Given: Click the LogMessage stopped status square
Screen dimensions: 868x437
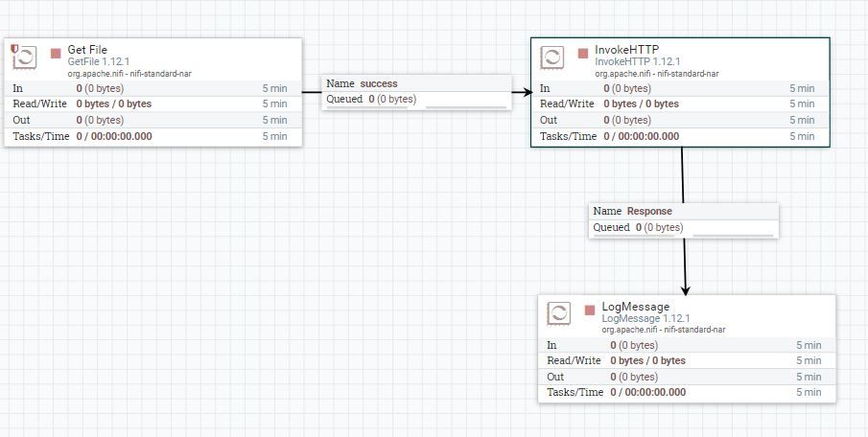Looking at the screenshot, I should point(590,310).
